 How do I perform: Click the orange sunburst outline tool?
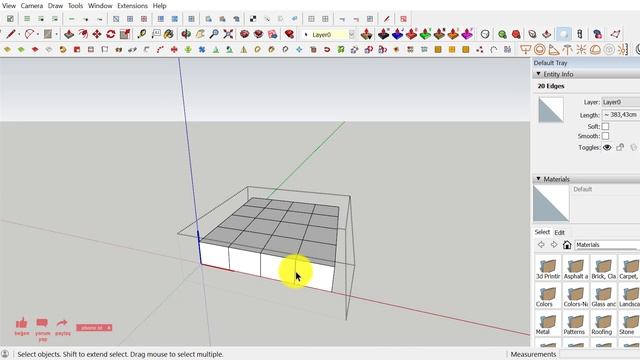pyautogui.click(x=581, y=50)
